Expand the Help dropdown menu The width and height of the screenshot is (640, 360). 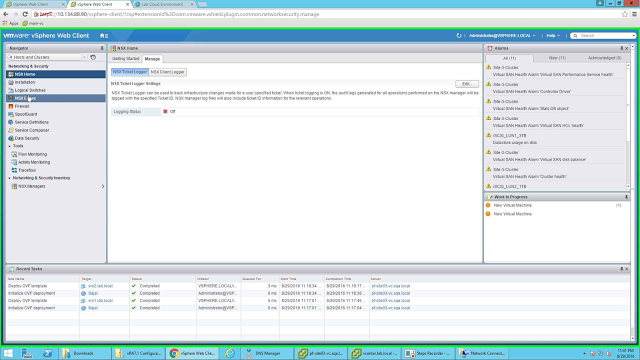click(553, 36)
